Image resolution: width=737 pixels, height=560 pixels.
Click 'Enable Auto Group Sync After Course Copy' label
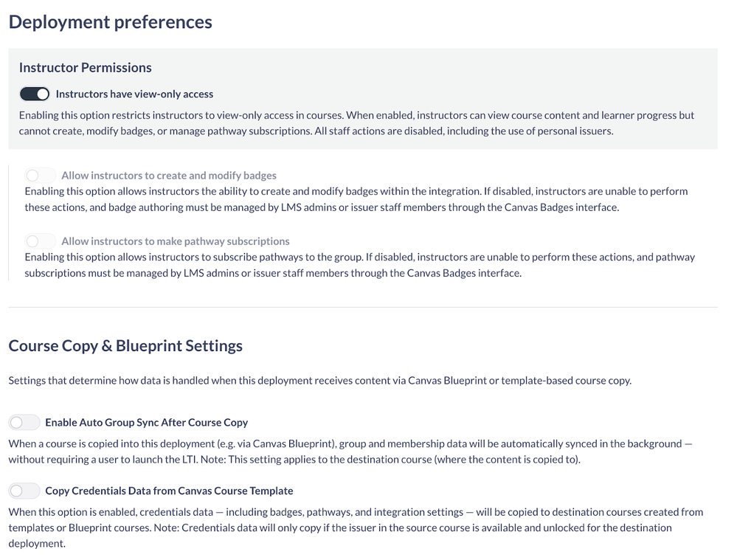(x=146, y=423)
